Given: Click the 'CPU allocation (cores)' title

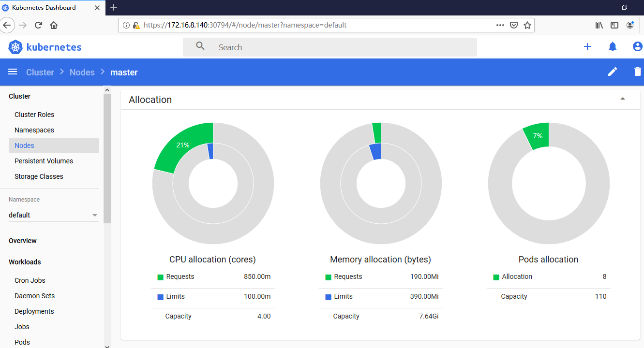Looking at the screenshot, I should (212, 260).
